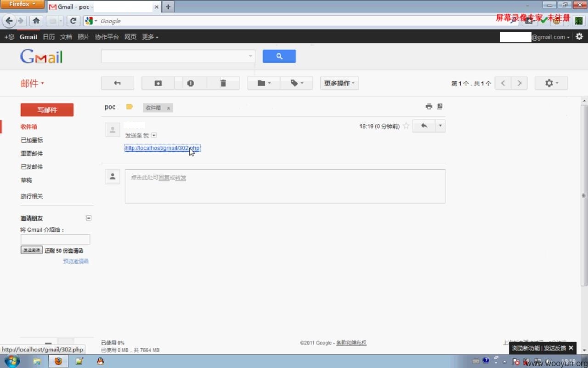The image size is (588, 368).
Task: Open the 更多操作 dropdown
Action: tap(339, 83)
